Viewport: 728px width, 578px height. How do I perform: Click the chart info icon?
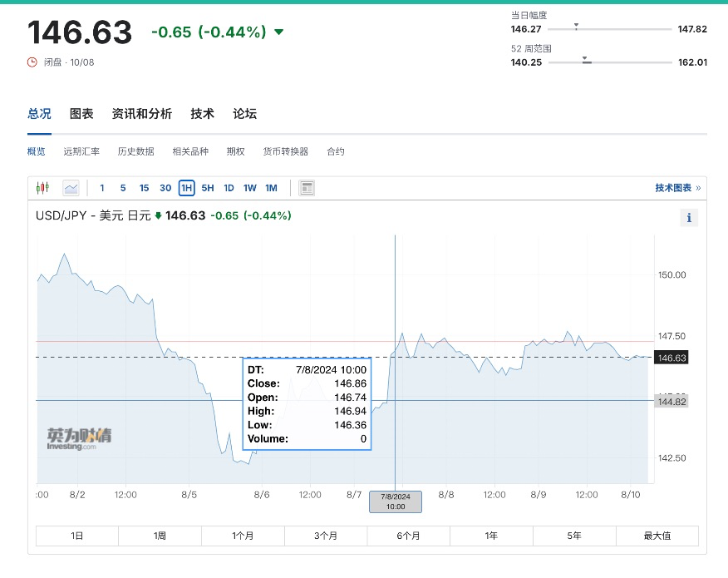click(689, 217)
